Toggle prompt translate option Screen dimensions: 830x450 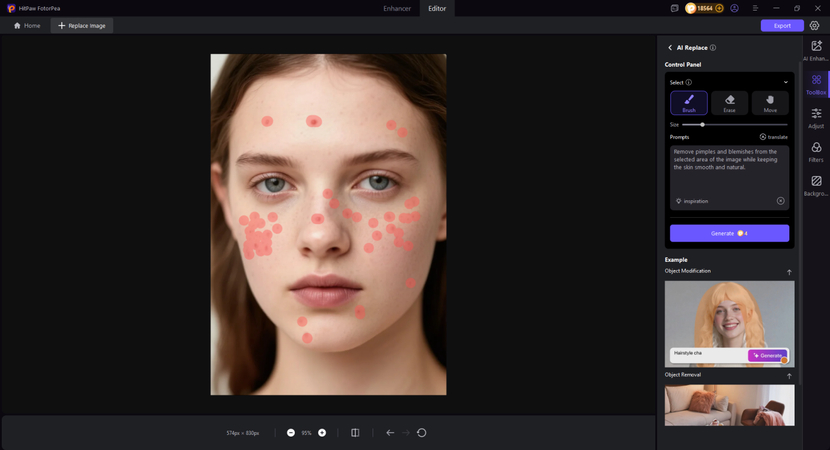click(773, 137)
